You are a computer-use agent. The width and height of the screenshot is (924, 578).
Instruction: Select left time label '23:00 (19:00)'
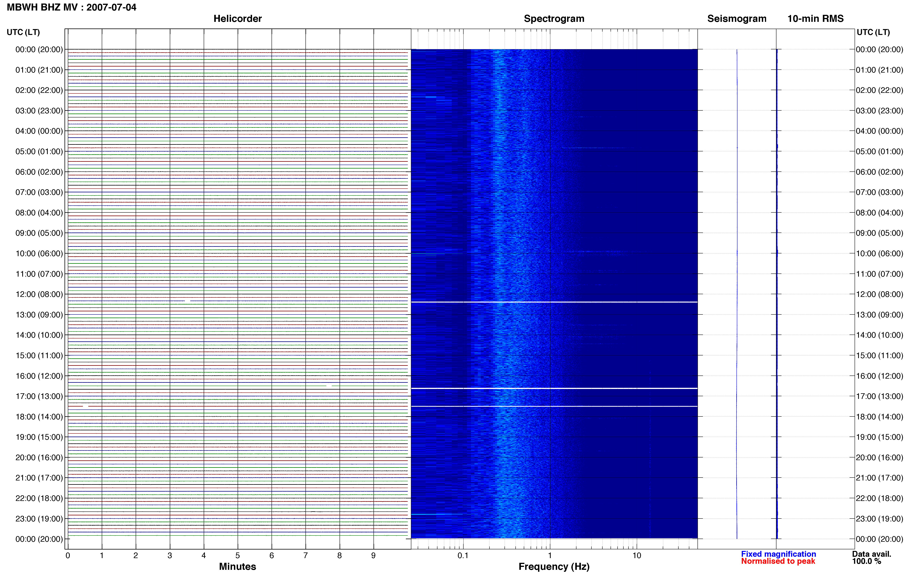pyautogui.click(x=39, y=519)
